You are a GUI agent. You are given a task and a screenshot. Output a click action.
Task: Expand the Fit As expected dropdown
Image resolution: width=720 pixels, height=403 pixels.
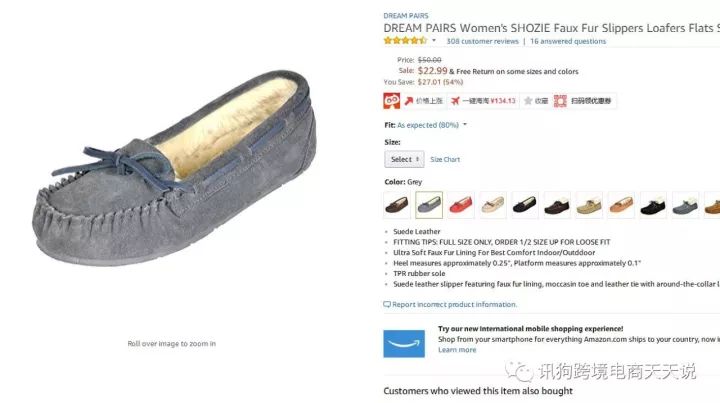point(465,124)
